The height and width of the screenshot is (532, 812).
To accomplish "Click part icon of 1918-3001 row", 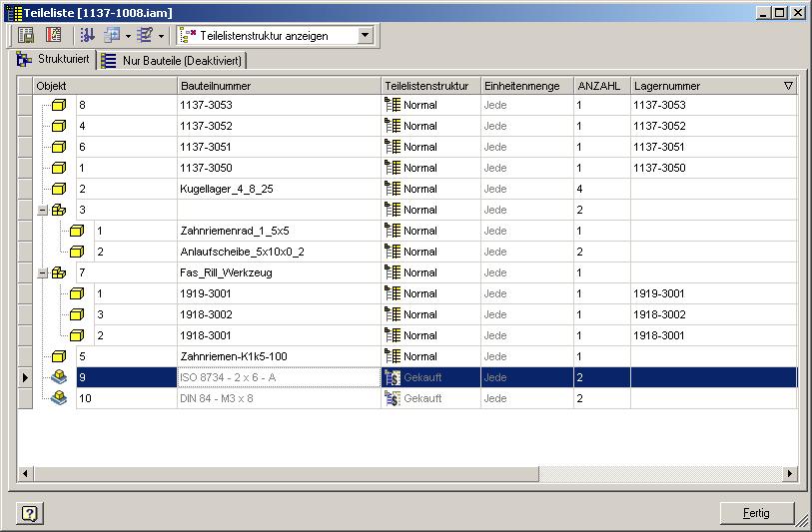I will (x=77, y=335).
